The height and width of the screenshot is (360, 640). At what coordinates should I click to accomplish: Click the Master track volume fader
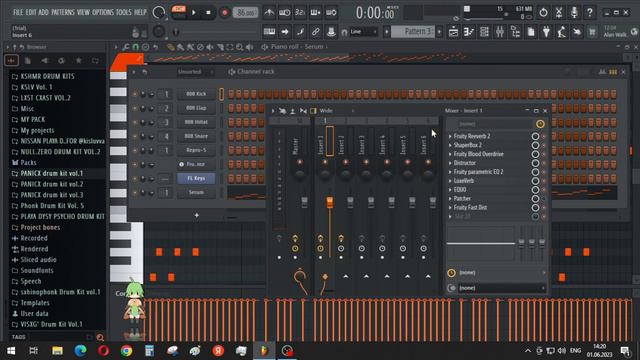(304, 202)
